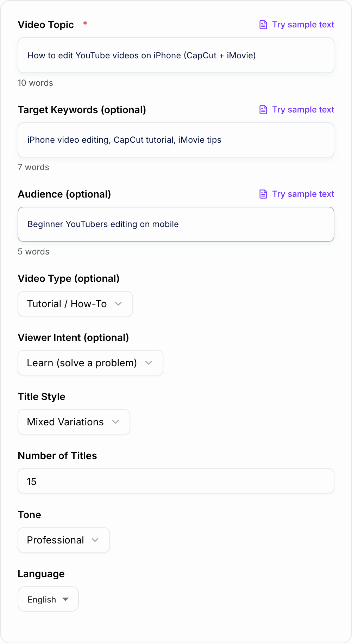
Task: Open the Viewer Intent dropdown
Action: point(90,363)
